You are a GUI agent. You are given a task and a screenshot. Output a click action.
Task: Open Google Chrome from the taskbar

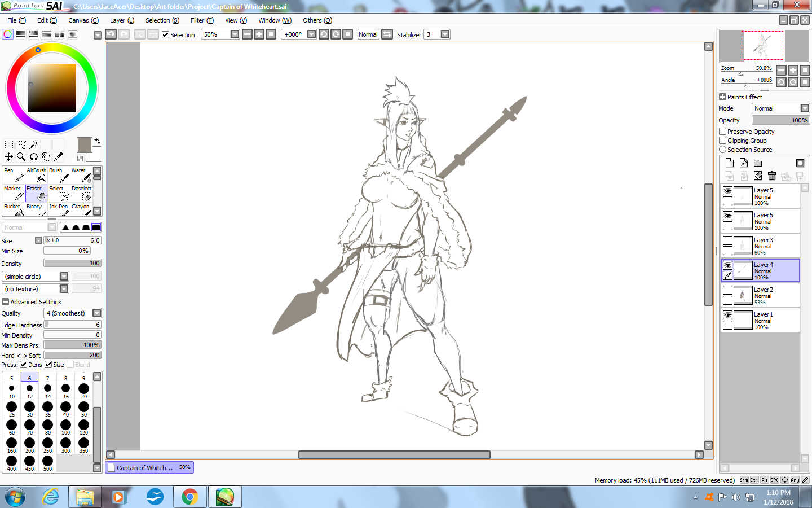[x=190, y=497]
